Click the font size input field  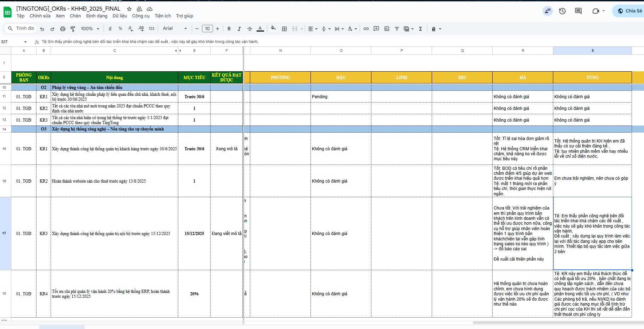(207, 29)
